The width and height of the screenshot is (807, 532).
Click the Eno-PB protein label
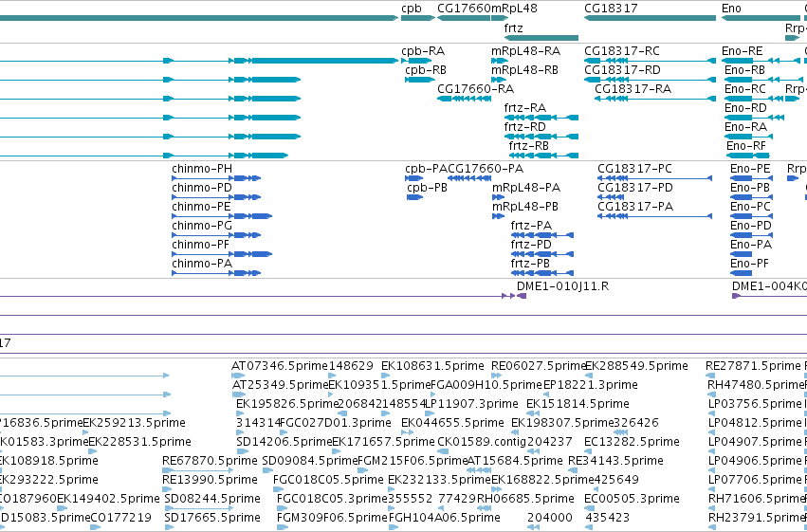point(750,188)
